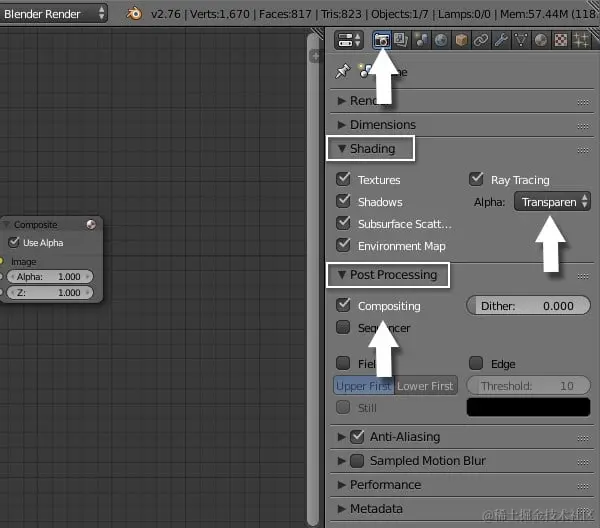Toggle the Textures checkbox

343,179
